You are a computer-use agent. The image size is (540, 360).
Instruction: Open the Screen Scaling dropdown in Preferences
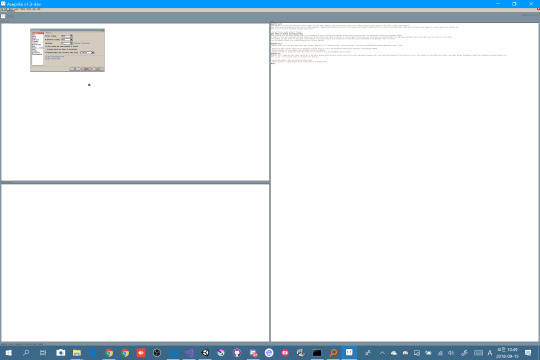click(67, 36)
